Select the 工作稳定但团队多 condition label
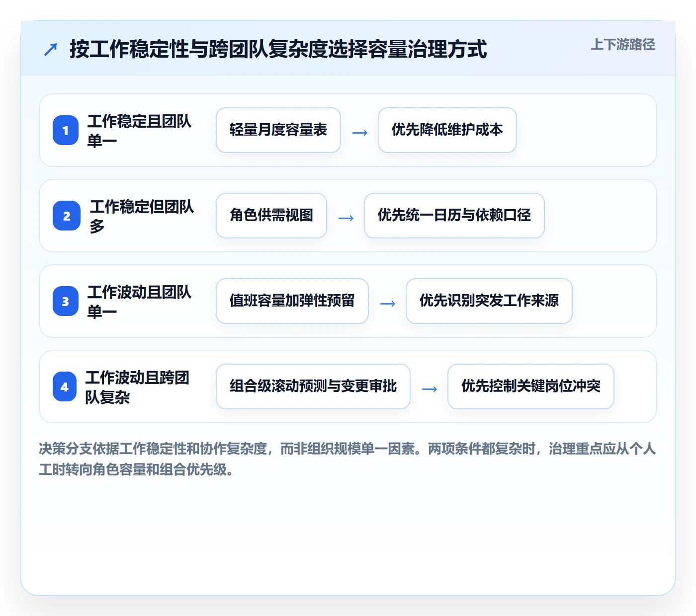The image size is (696, 616). [x=142, y=216]
